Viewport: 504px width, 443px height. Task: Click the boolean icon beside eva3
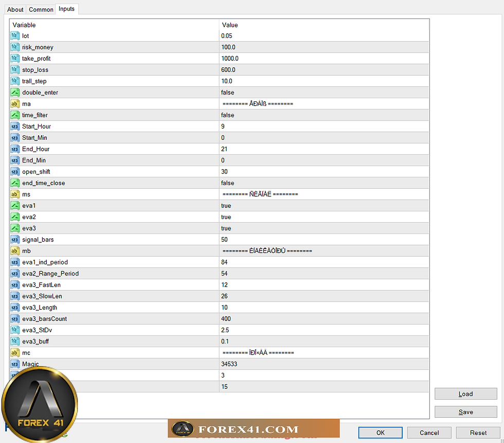[x=15, y=228]
